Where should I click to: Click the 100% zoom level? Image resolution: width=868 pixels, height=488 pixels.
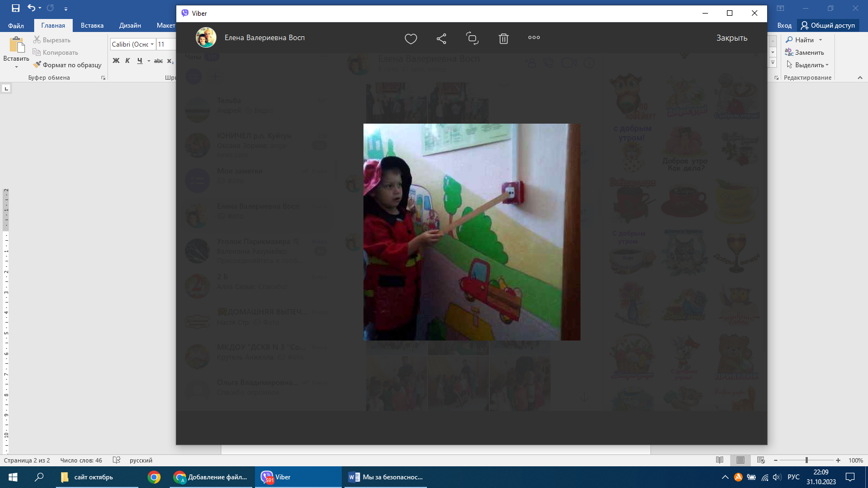(856, 460)
